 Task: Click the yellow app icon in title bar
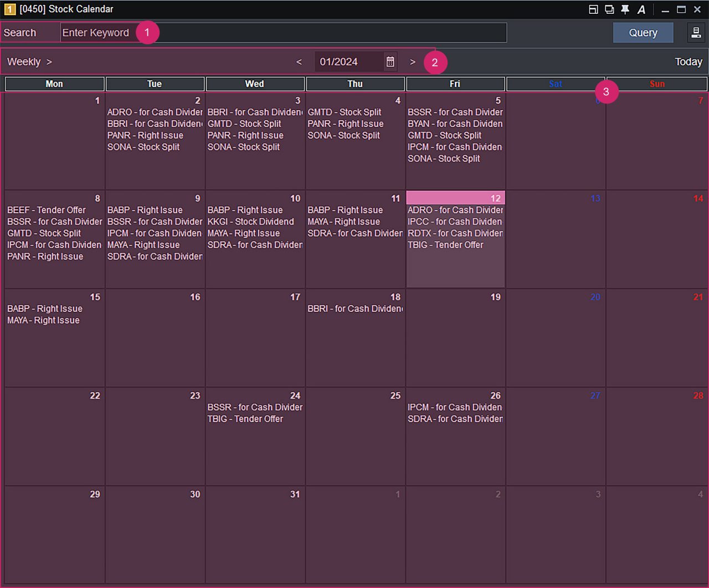pos(9,9)
